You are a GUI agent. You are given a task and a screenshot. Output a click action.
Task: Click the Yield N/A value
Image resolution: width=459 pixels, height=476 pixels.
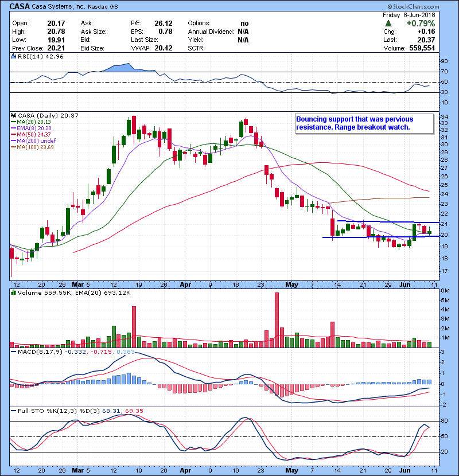243,40
